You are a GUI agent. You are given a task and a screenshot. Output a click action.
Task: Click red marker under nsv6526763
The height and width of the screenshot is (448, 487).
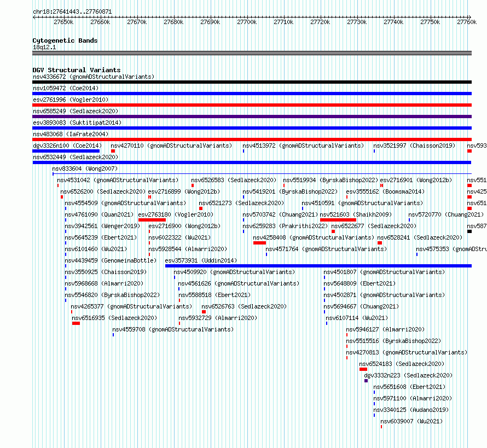[x=204, y=312]
